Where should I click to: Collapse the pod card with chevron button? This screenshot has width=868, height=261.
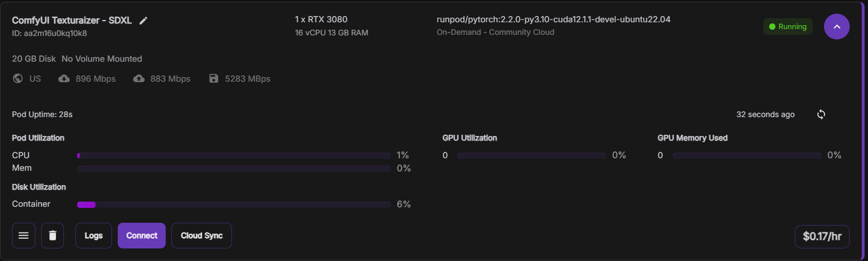(837, 26)
